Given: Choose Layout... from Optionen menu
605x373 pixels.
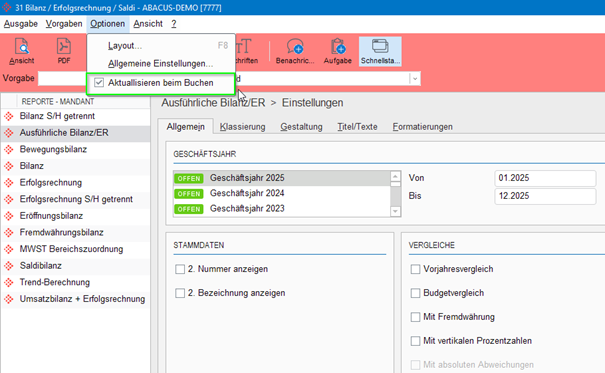Looking at the screenshot, I should [161, 46].
